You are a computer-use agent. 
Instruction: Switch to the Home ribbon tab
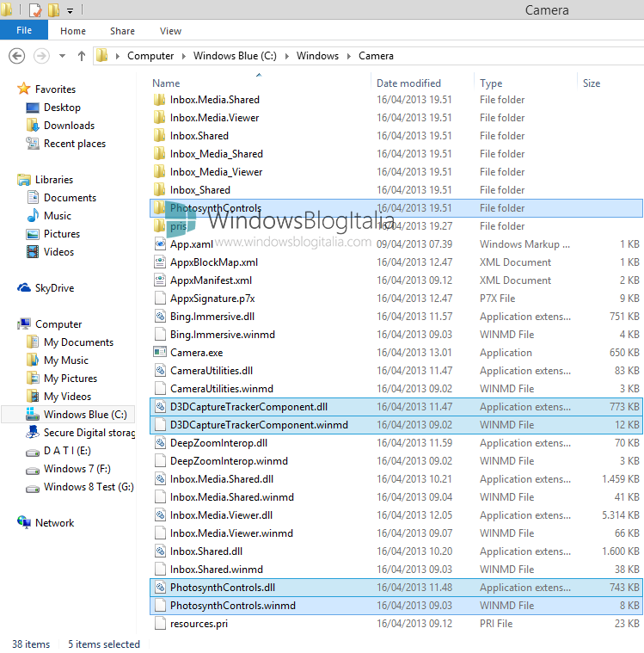[x=73, y=31]
